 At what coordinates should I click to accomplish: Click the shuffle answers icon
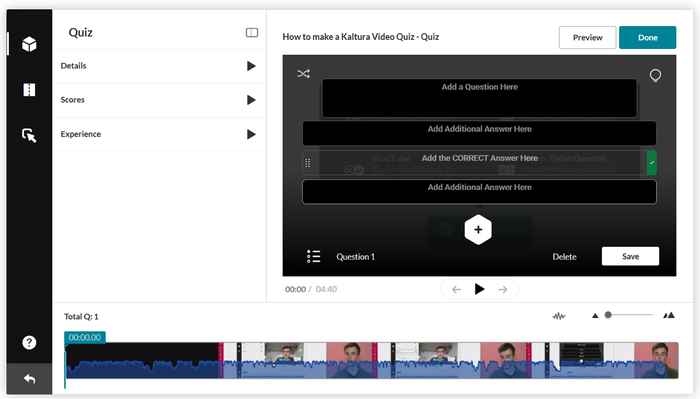coord(304,74)
